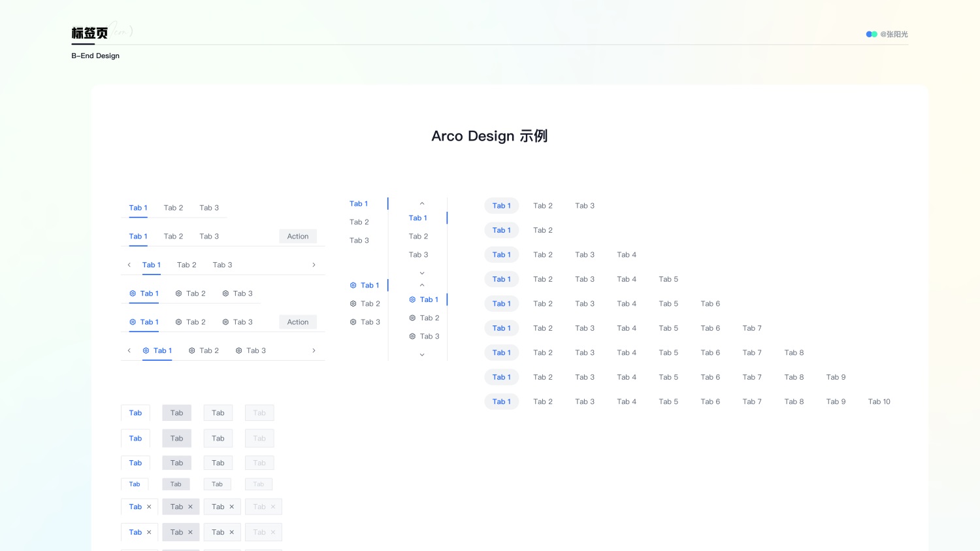This screenshot has width=980, height=551.
Task: Click the small-size faded disabled Tab card
Action: (259, 484)
